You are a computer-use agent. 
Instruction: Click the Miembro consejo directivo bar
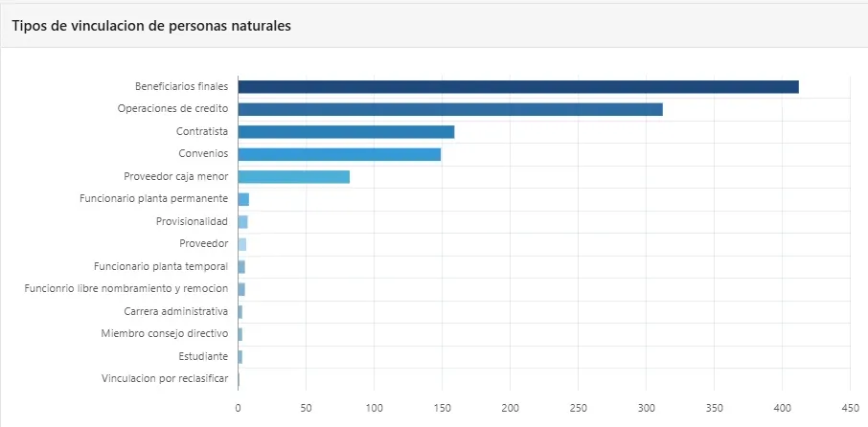[x=240, y=335]
